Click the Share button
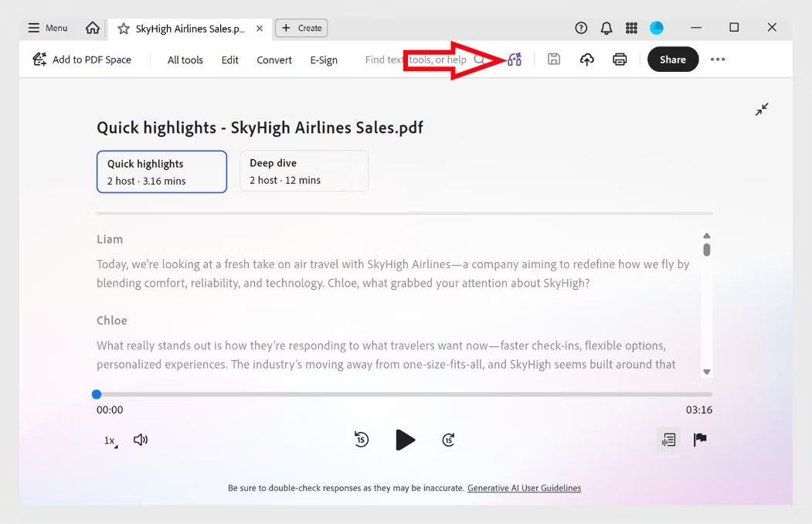This screenshot has width=812, height=524. (673, 60)
